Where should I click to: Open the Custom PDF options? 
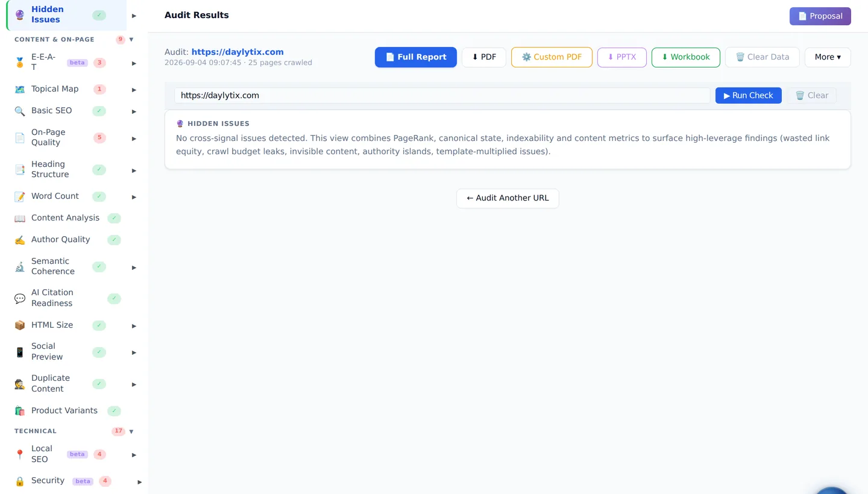click(x=552, y=57)
